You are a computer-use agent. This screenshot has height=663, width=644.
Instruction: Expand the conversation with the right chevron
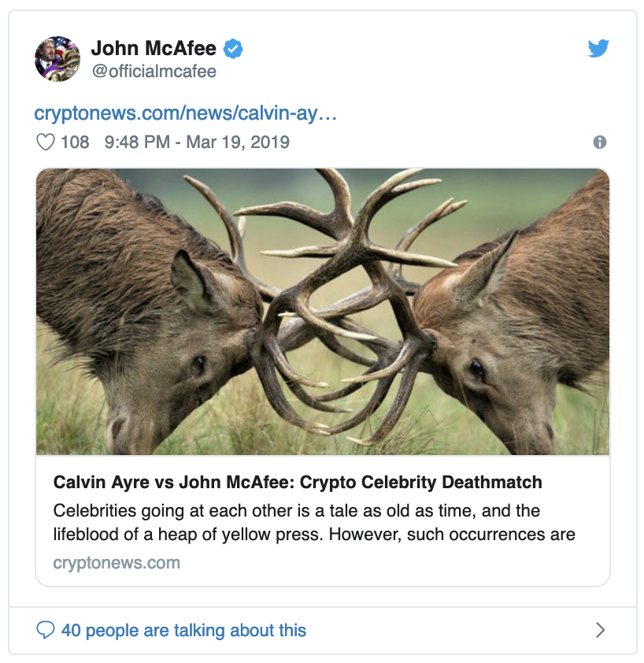600,630
